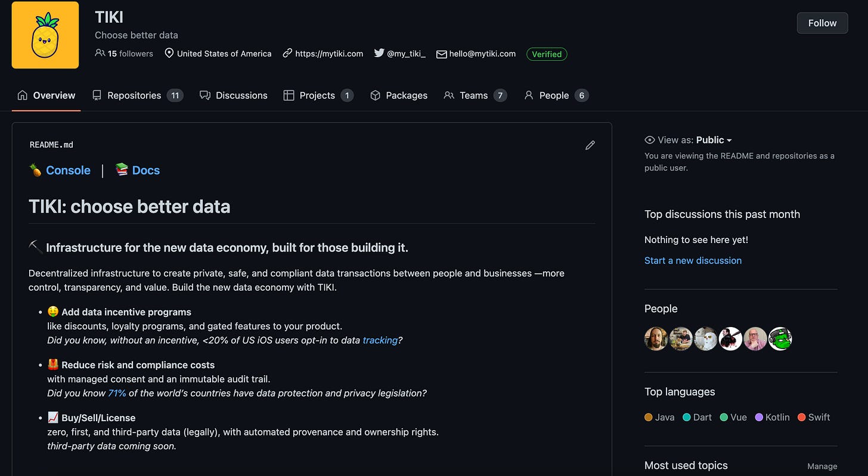Click the README.md file name
This screenshot has height=476, width=868.
[51, 145]
